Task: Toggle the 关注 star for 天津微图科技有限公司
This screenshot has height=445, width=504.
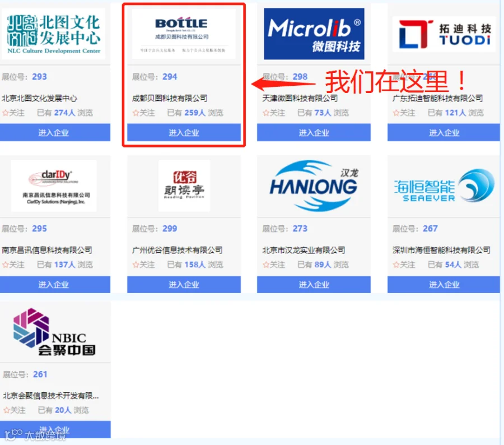Action: (265, 113)
